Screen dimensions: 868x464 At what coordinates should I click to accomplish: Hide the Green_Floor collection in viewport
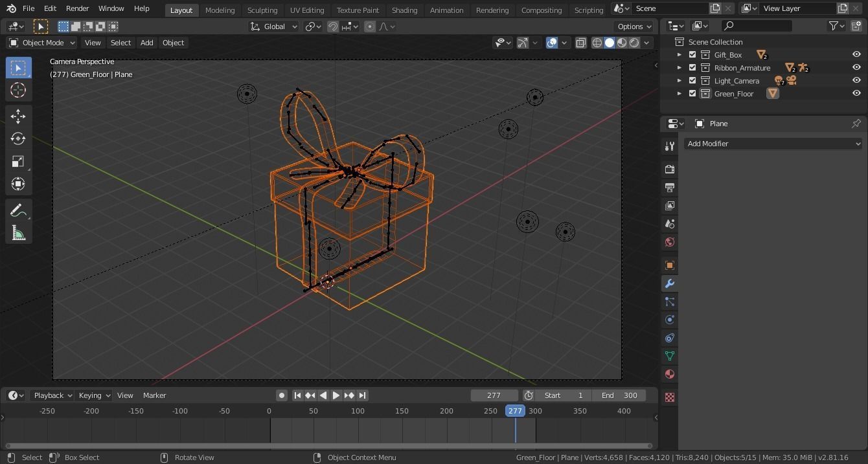pos(856,94)
